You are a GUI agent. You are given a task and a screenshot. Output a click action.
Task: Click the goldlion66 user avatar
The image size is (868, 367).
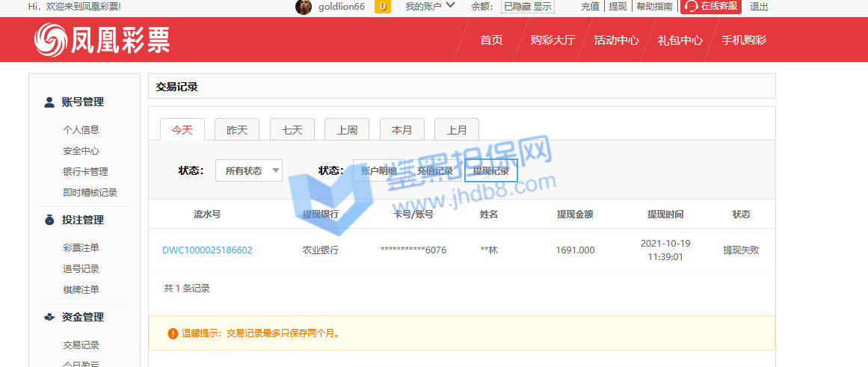(x=304, y=7)
